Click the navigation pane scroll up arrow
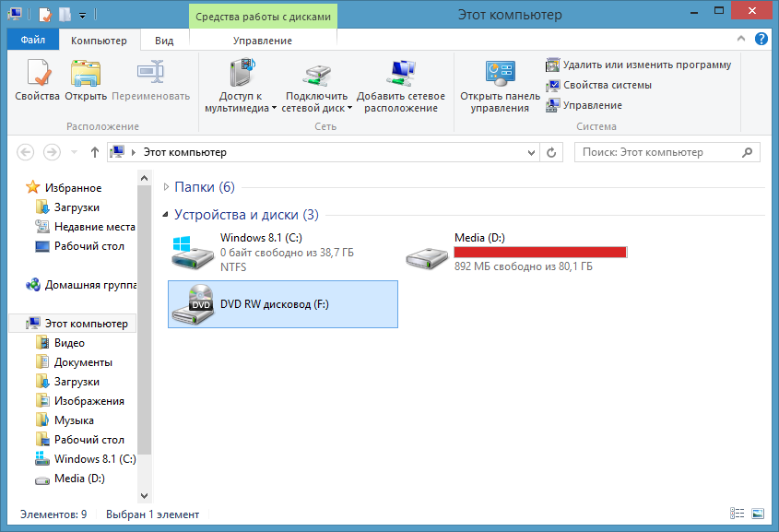 tap(144, 178)
